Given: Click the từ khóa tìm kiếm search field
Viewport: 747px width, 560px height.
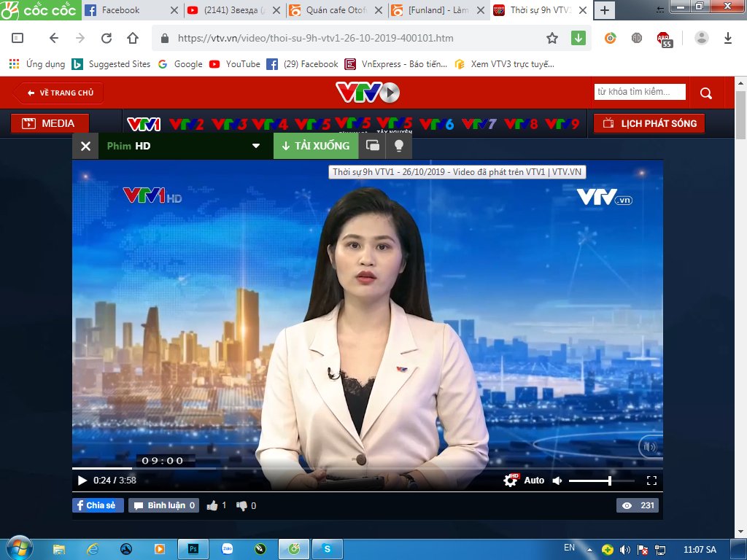Looking at the screenshot, I should (x=639, y=92).
